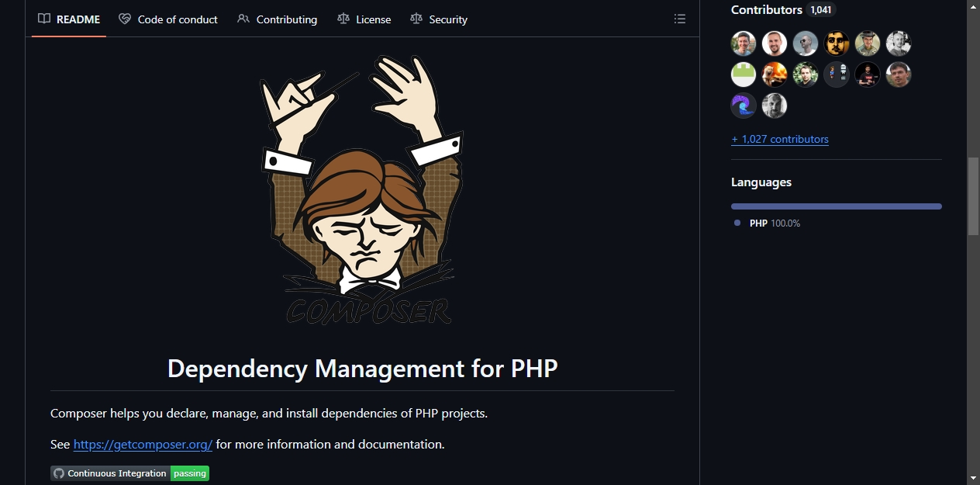The width and height of the screenshot is (980, 485).
Task: Click the '+ 1,027 contributors' link
Action: pyautogui.click(x=780, y=140)
